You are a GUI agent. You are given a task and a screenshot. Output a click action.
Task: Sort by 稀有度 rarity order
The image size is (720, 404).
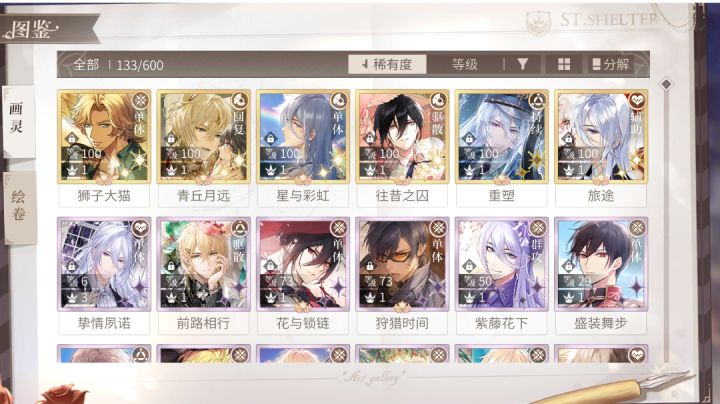pyautogui.click(x=387, y=64)
